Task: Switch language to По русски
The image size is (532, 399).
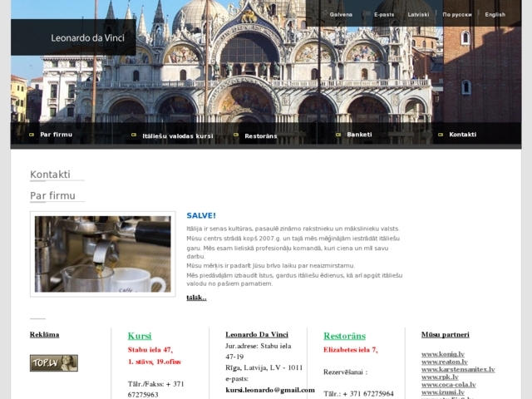Action: click(x=457, y=14)
